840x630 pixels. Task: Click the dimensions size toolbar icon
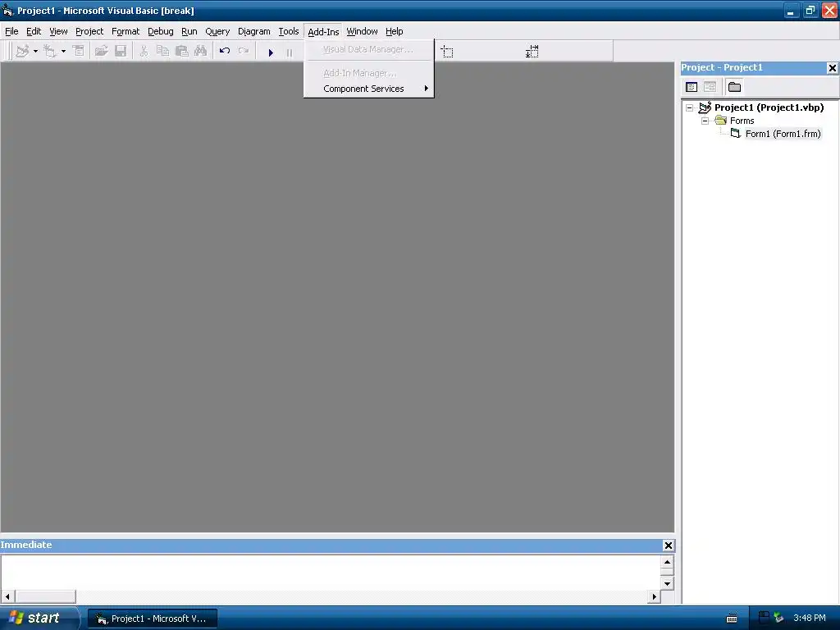click(x=532, y=52)
